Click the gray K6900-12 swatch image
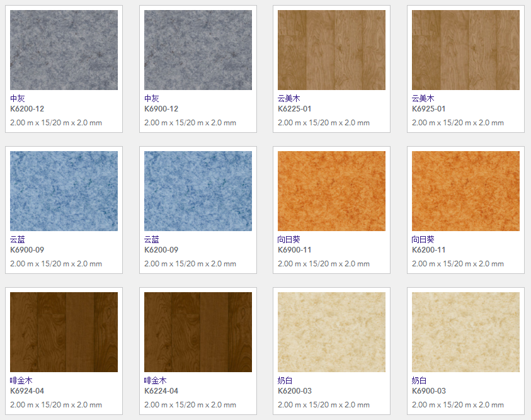The height and width of the screenshot is (420, 531). (x=198, y=50)
